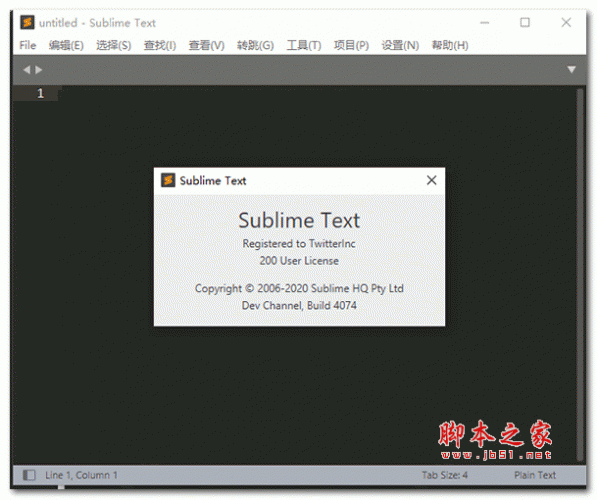Open the 转跳(G) menu

(255, 45)
